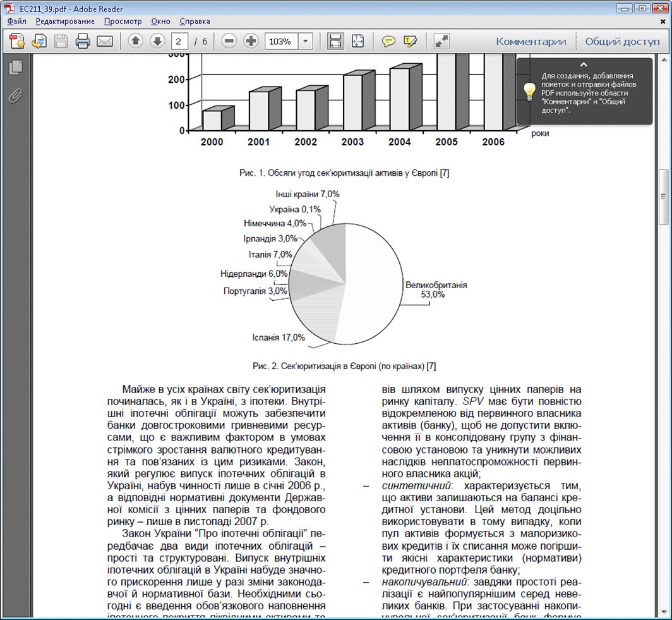Click the pie label 'Іспанія 17,0%'
The image size is (672, 620).
279,337
